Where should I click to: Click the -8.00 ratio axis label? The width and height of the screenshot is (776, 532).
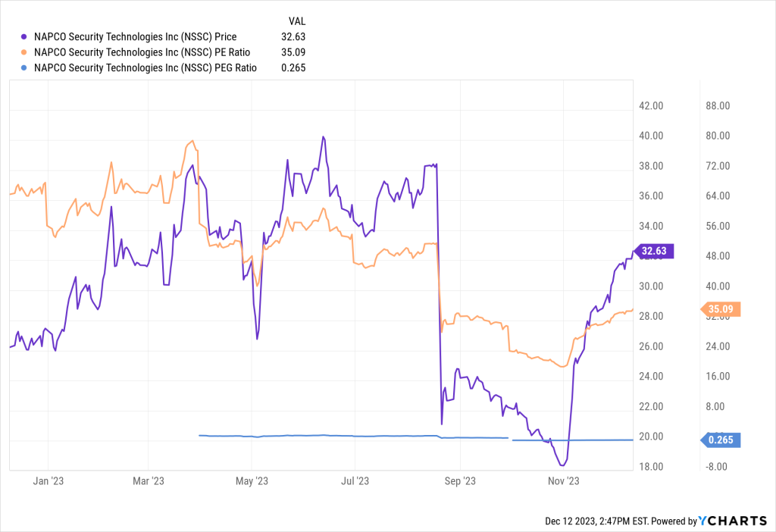click(717, 467)
